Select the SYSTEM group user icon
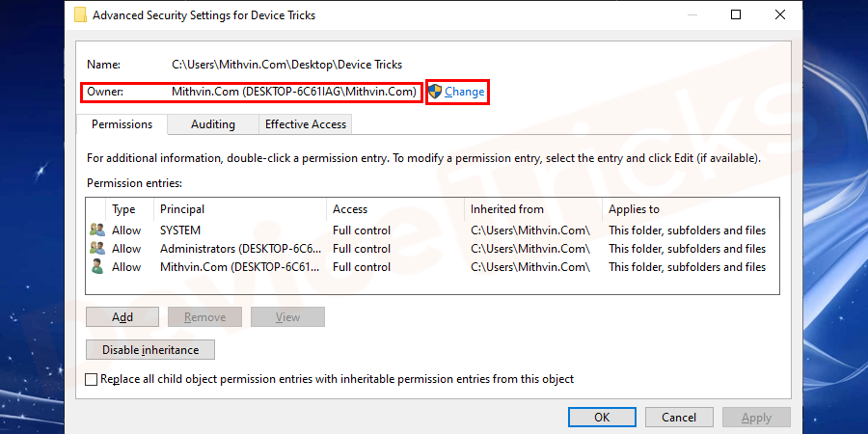 tap(97, 230)
